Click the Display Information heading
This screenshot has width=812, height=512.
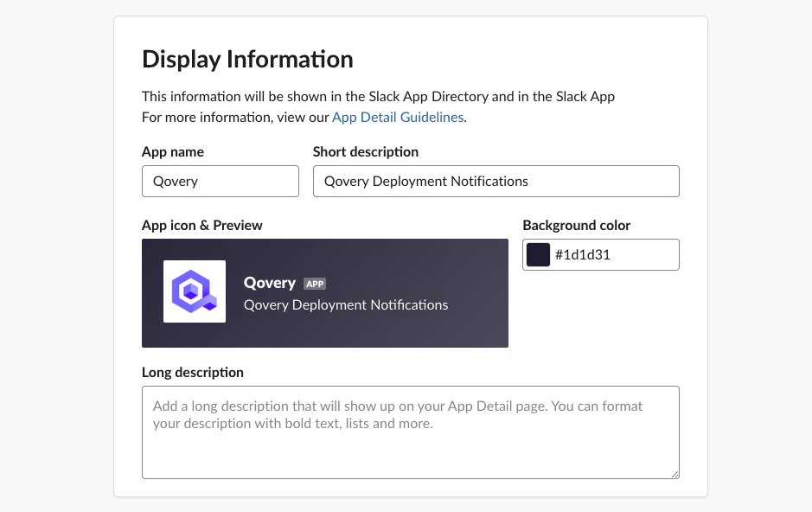[x=247, y=59]
